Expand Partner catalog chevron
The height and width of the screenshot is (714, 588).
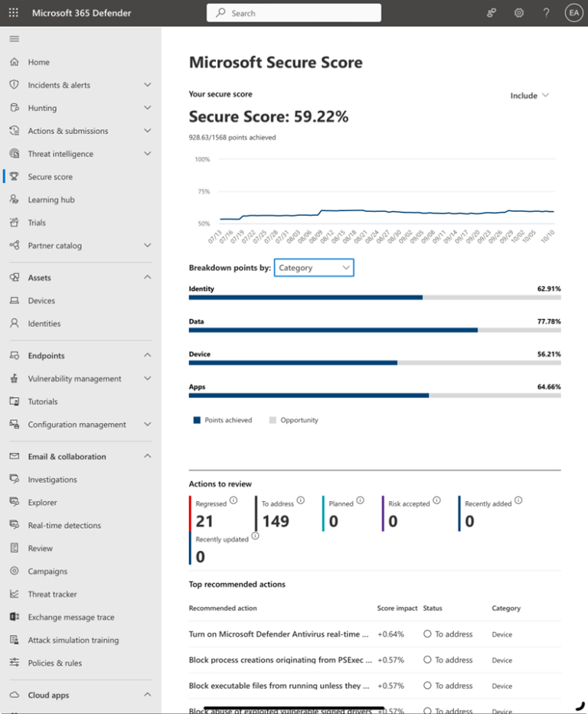(148, 245)
